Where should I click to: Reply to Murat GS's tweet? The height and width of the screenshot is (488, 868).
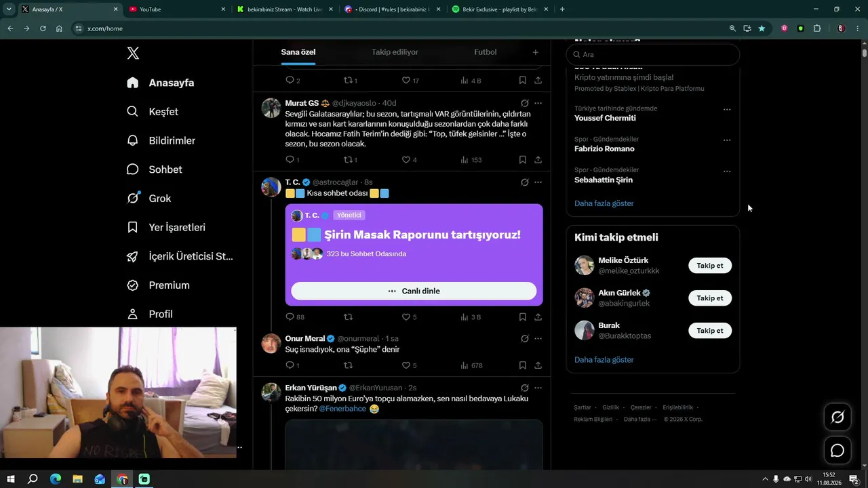(x=290, y=160)
